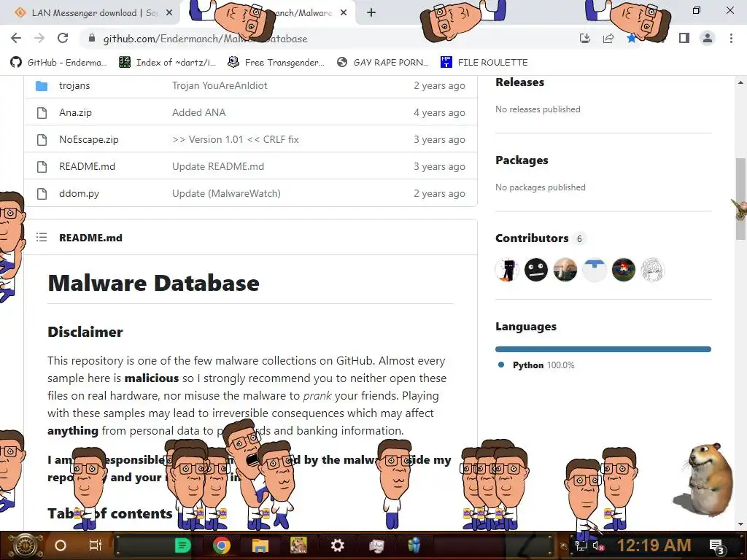Open sixth contributor sketch avatar
Viewport: 747px width, 560px height.
(x=652, y=270)
